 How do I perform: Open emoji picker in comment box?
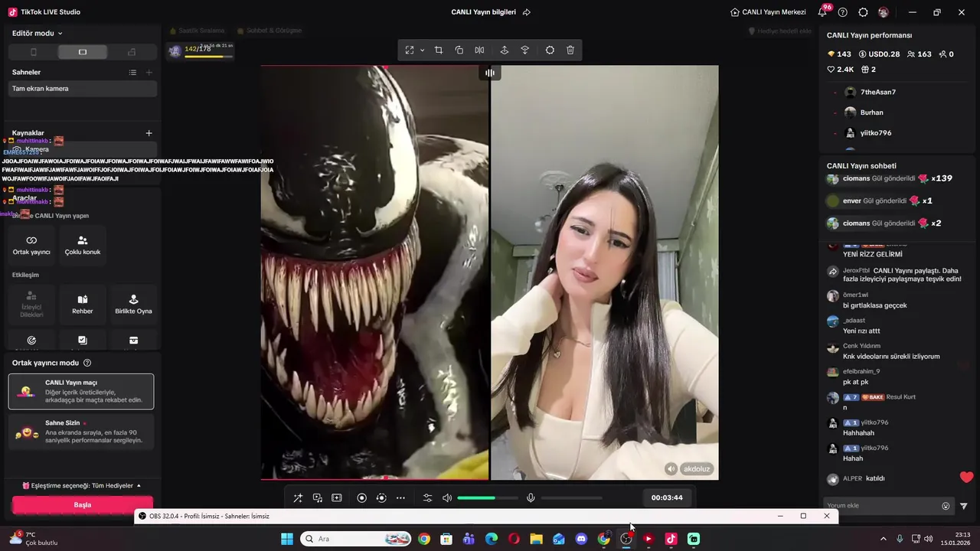(x=946, y=506)
